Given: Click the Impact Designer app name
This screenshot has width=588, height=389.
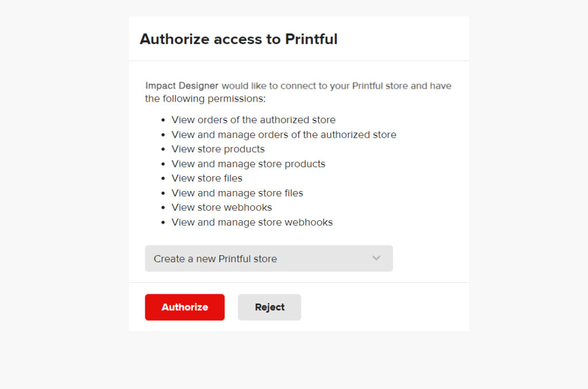Looking at the screenshot, I should pyautogui.click(x=181, y=86).
